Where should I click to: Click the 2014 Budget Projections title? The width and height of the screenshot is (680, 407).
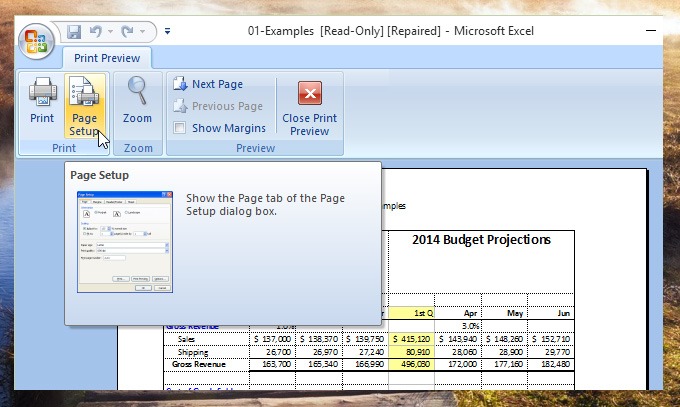[x=481, y=240]
